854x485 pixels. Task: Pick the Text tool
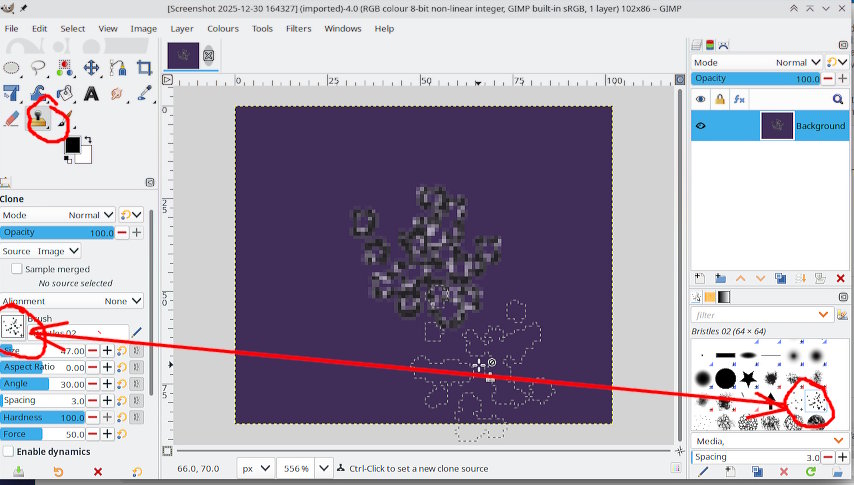(91, 94)
